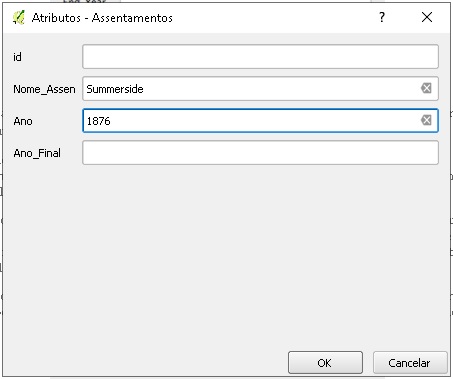The width and height of the screenshot is (453, 379).
Task: Click inside the id input field
Action: point(260,57)
